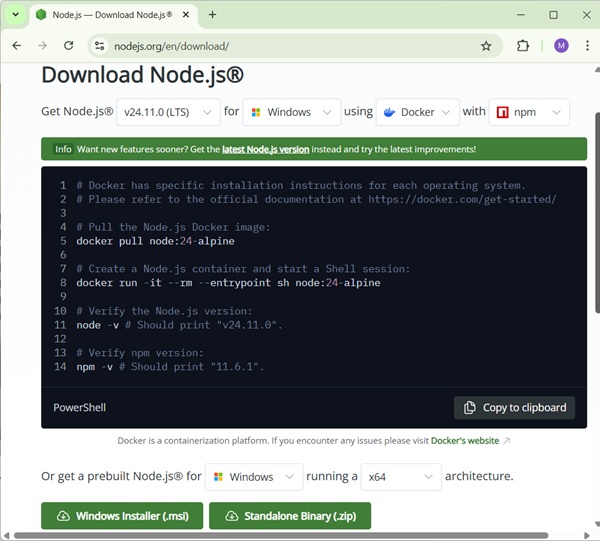Select the Node.js Download tab
This screenshot has height=541, width=600.
click(113, 15)
